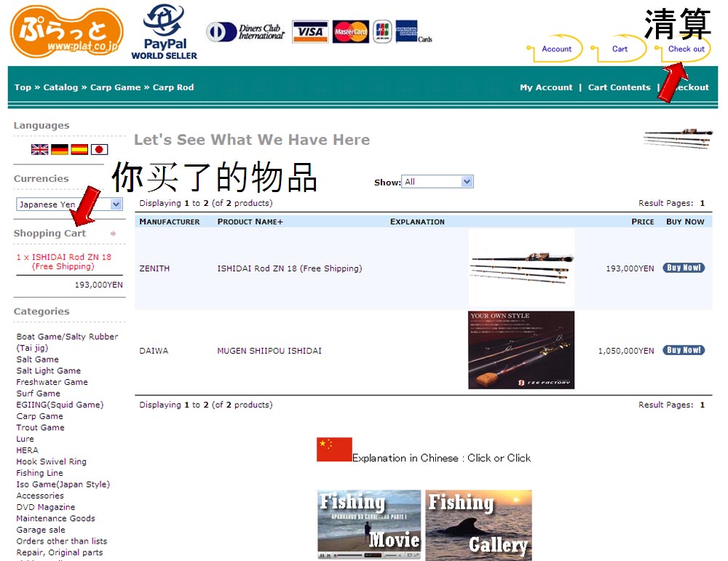728x561 pixels.
Task: Open the Shopping Cart heading link
Action: pos(50,234)
